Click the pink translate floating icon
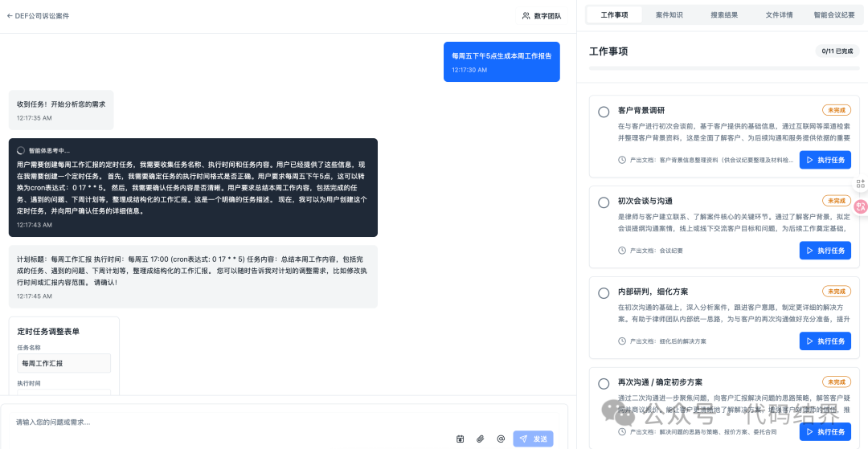The width and height of the screenshot is (868, 449). point(861,206)
